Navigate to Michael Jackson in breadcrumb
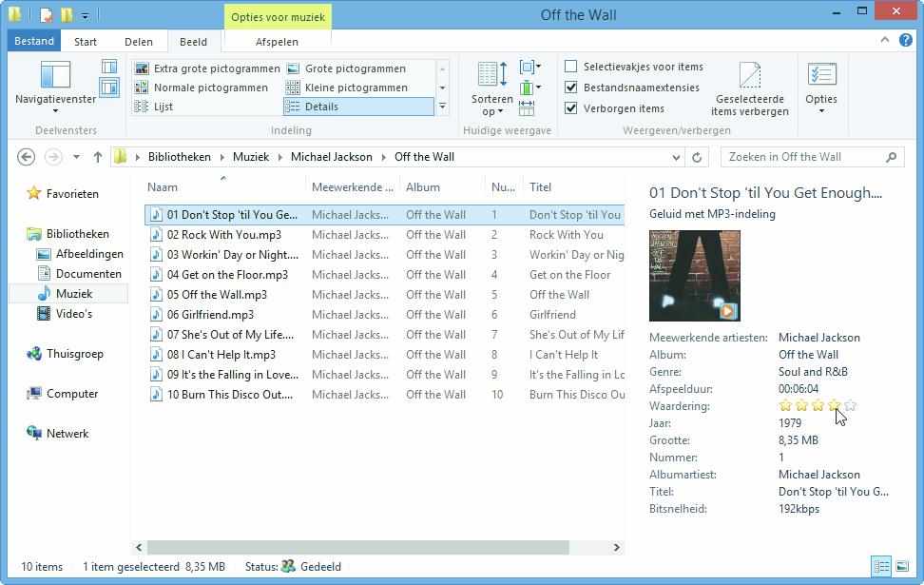This screenshot has width=924, height=585. point(331,157)
